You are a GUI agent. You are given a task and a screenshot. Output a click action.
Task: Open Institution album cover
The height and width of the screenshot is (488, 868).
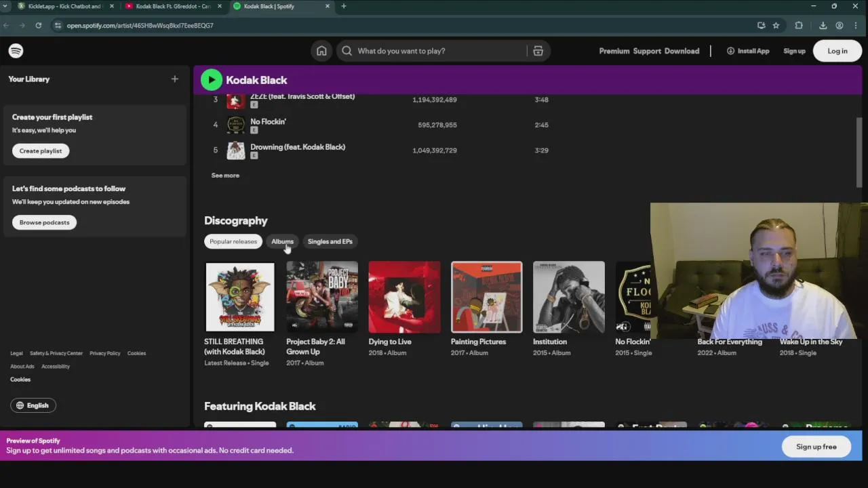point(568,297)
